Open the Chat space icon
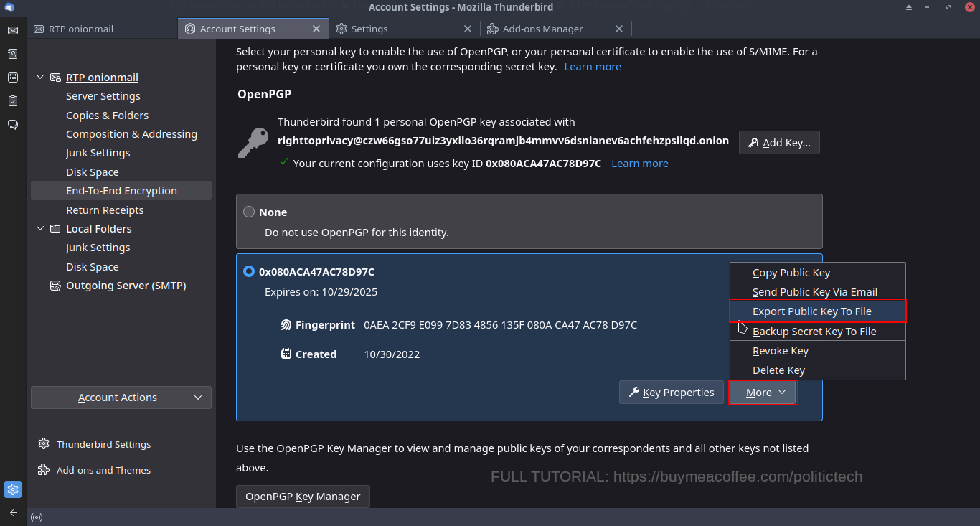Image resolution: width=980 pixels, height=526 pixels. click(13, 124)
